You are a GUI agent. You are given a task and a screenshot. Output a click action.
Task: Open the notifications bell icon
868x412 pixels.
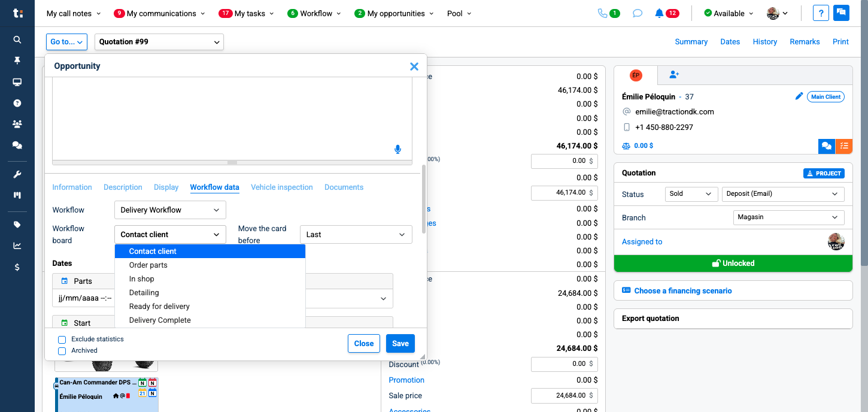click(x=659, y=13)
